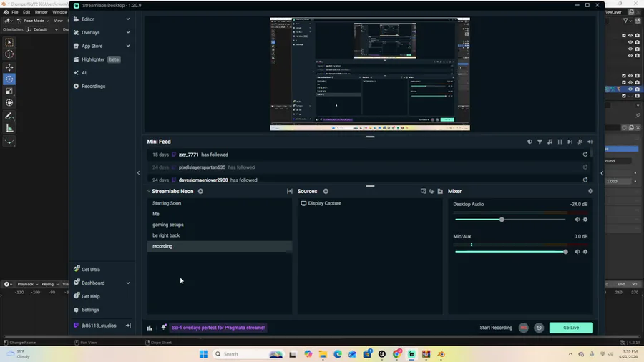Open the Streamlabs Neon scene collection dropdown
Screen dimensions: 644x362
[170, 191]
